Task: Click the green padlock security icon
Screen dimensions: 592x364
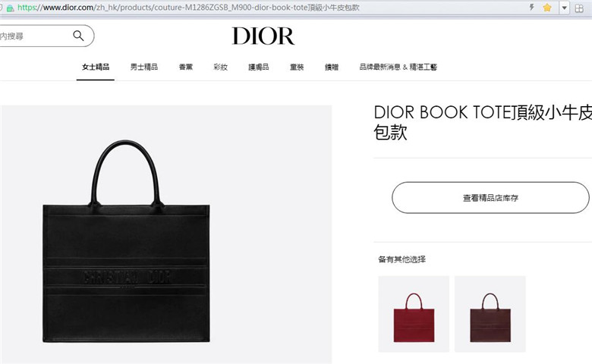Action: (x=10, y=8)
